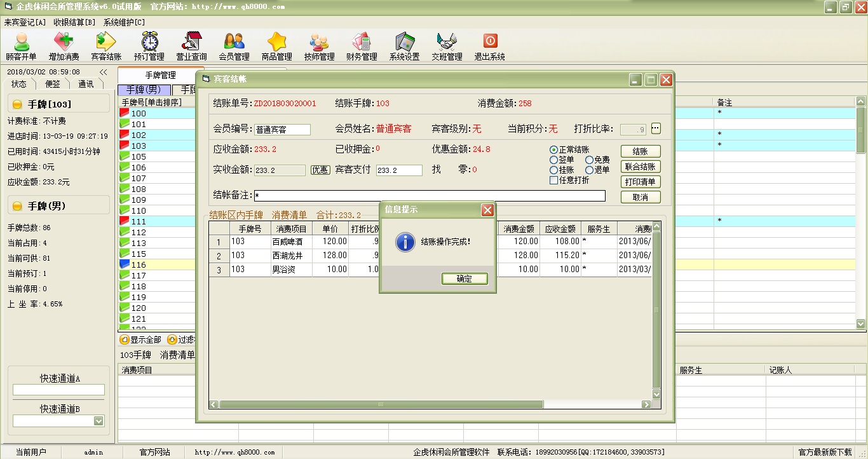The height and width of the screenshot is (459, 868).
Task: Click the 顾客开单 toolbar icon
Action: (22, 42)
